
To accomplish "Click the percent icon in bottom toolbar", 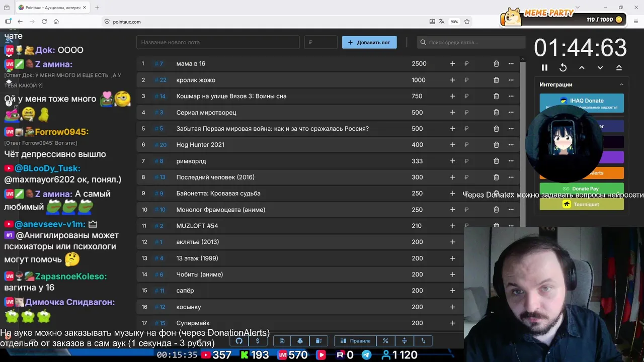I will 385,341.
